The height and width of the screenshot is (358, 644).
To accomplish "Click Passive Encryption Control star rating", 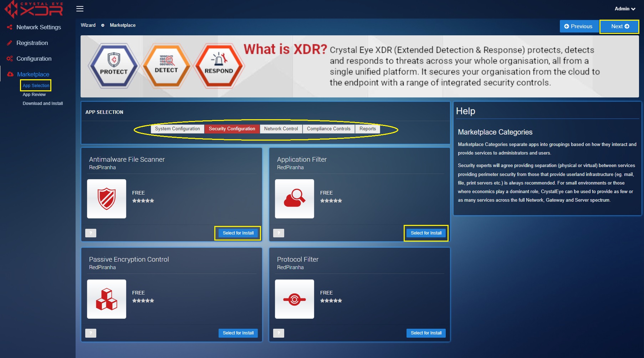I will coord(143,301).
